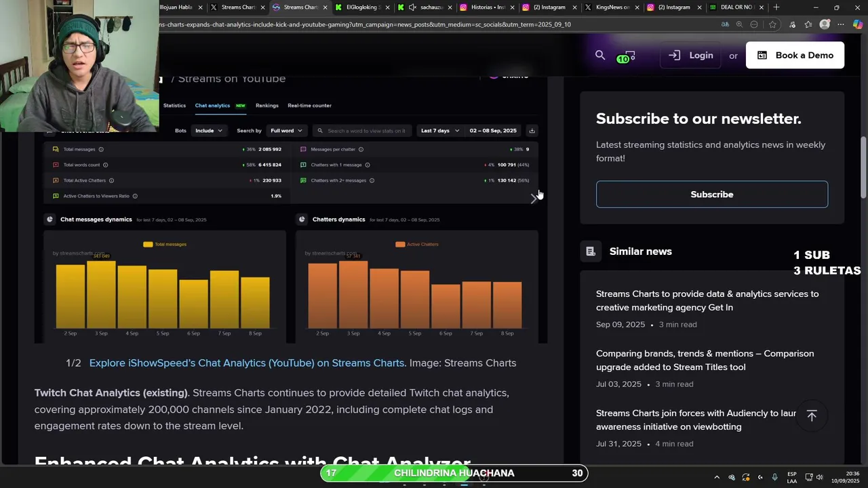Open the browser profile avatar
This screenshot has height=488, width=868.
[x=825, y=24]
